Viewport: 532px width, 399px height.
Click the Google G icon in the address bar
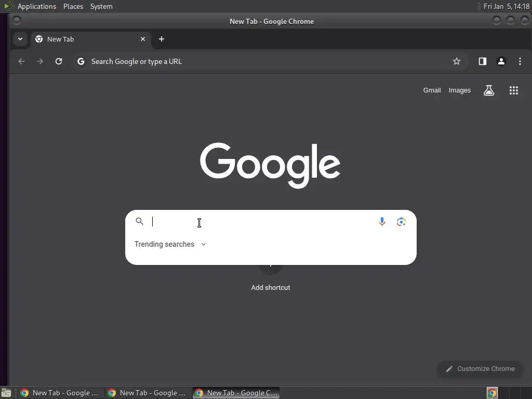(x=81, y=61)
